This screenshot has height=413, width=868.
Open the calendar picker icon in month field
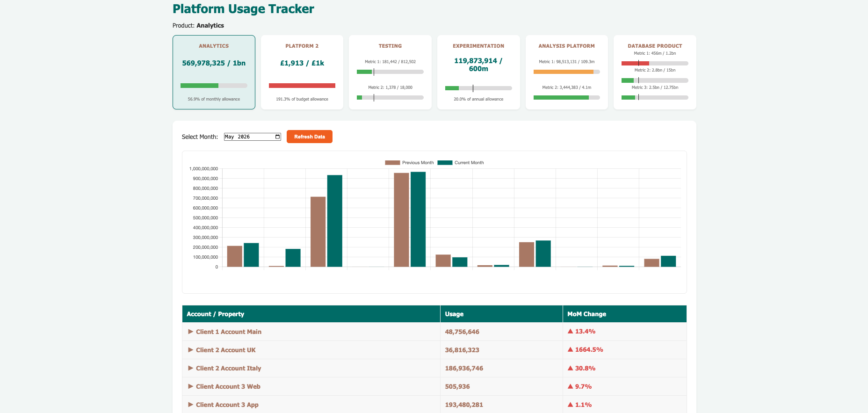point(277,137)
